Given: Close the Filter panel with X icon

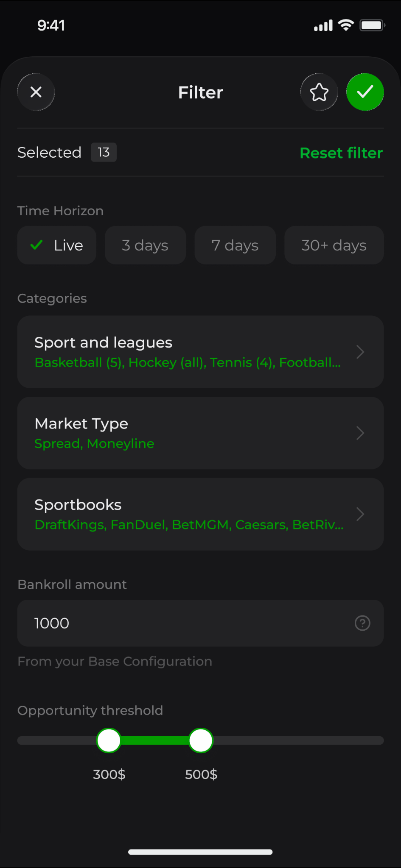Looking at the screenshot, I should coord(36,92).
